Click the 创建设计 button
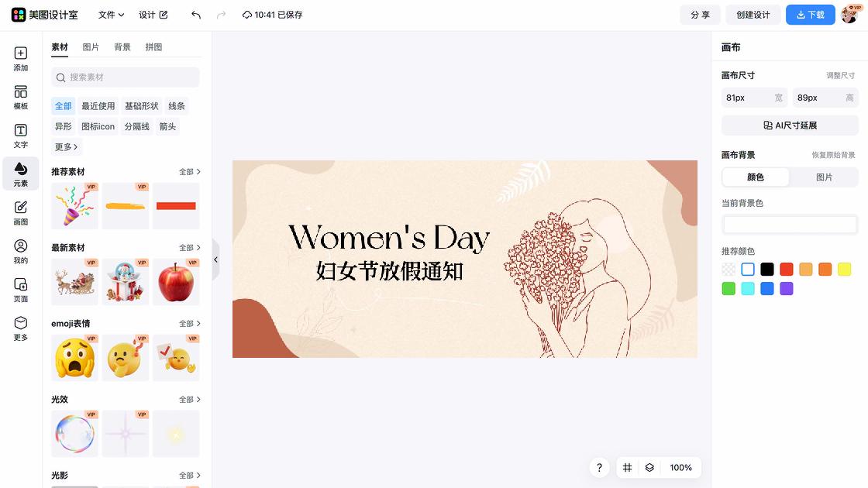 (753, 15)
